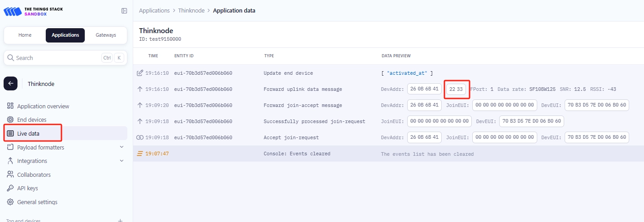644x222 pixels.
Task: Expand Payload formatters submenu
Action: point(122,147)
